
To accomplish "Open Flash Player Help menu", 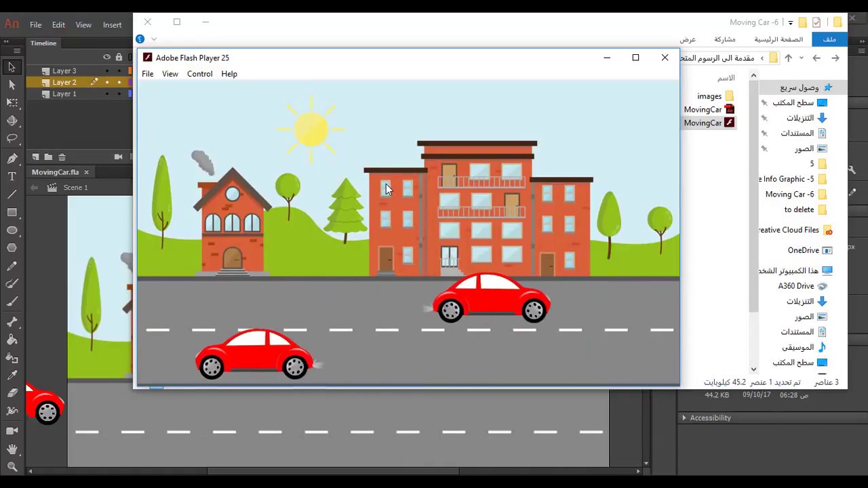I will 229,74.
